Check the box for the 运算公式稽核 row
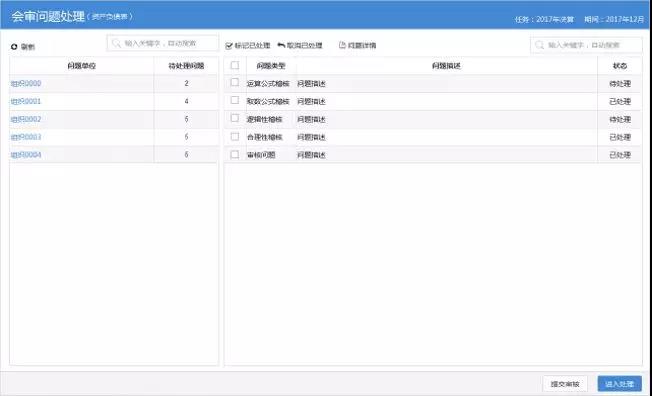The height and width of the screenshot is (396, 652). [235, 82]
